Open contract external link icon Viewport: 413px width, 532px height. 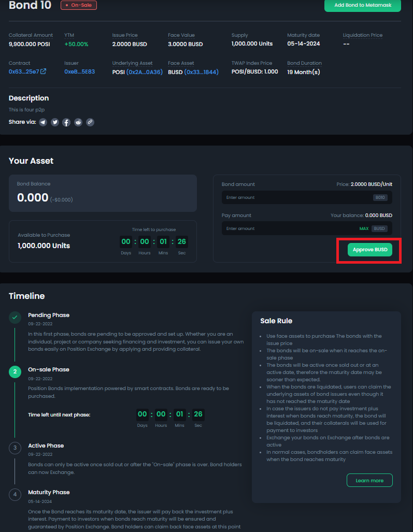pyautogui.click(x=44, y=71)
